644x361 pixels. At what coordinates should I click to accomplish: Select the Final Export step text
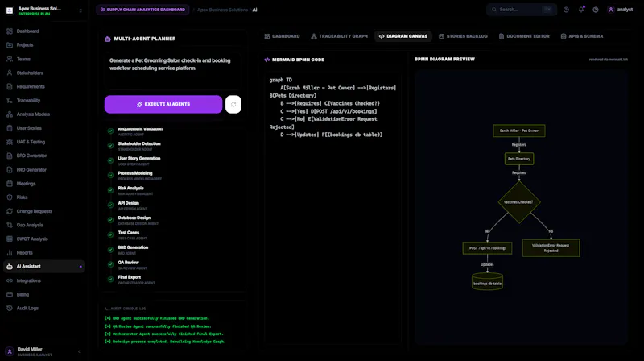(x=130, y=277)
